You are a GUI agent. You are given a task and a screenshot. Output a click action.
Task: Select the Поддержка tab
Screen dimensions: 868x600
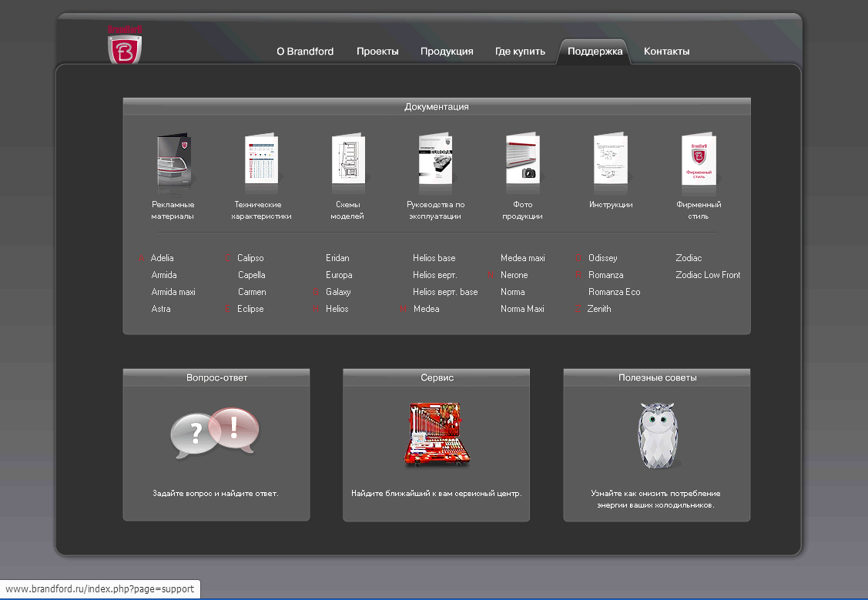click(595, 52)
